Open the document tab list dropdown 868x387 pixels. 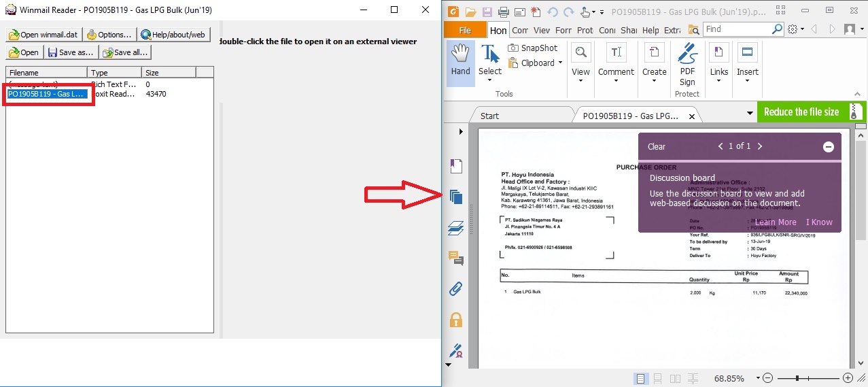point(750,113)
